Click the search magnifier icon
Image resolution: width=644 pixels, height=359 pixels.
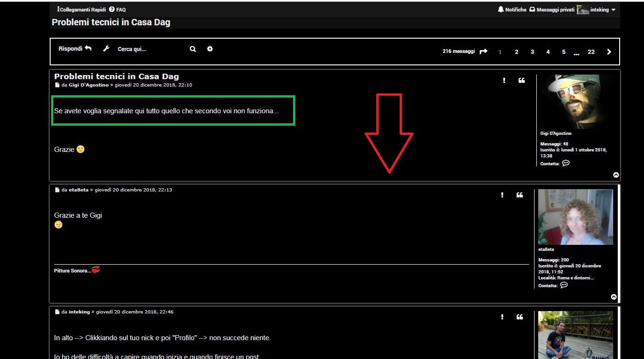tap(193, 49)
